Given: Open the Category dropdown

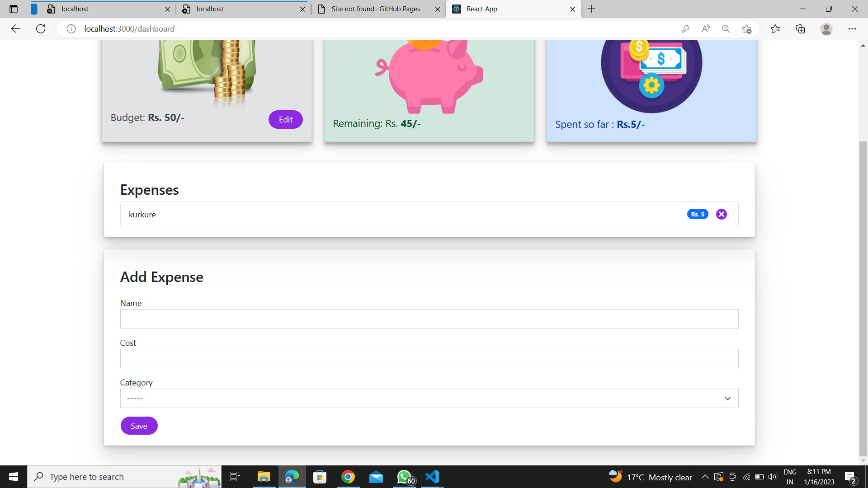Looking at the screenshot, I should [x=429, y=399].
